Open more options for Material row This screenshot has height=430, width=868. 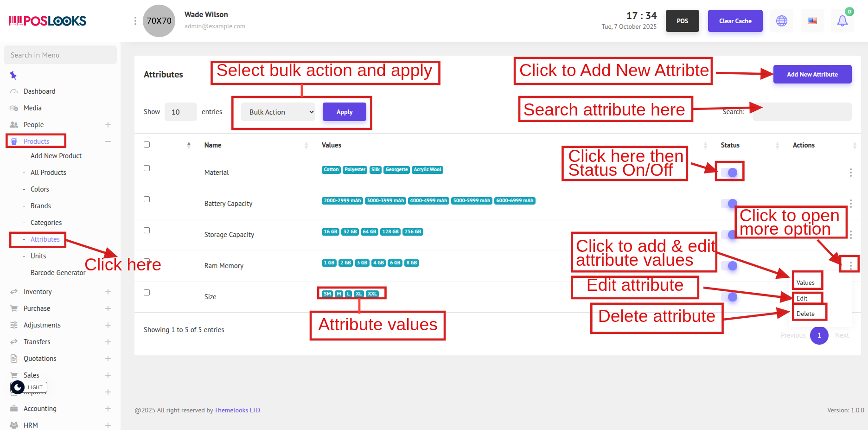point(850,173)
